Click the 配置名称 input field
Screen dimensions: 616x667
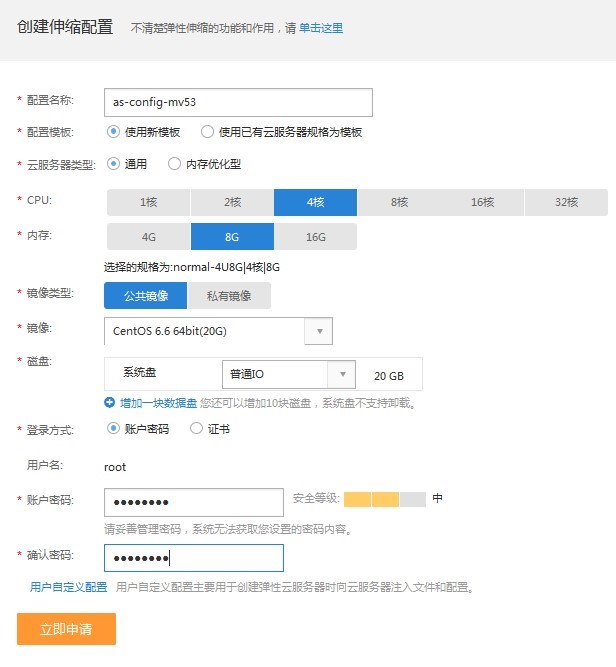(x=238, y=102)
